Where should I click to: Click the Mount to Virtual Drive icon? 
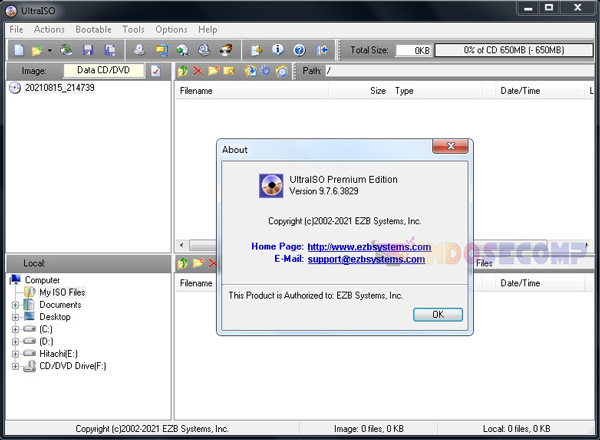[204, 50]
